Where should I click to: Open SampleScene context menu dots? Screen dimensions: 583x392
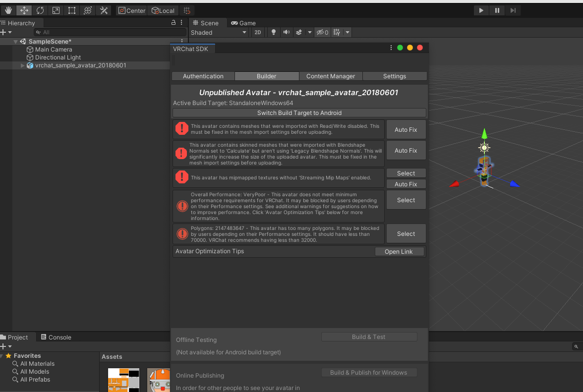182,41
